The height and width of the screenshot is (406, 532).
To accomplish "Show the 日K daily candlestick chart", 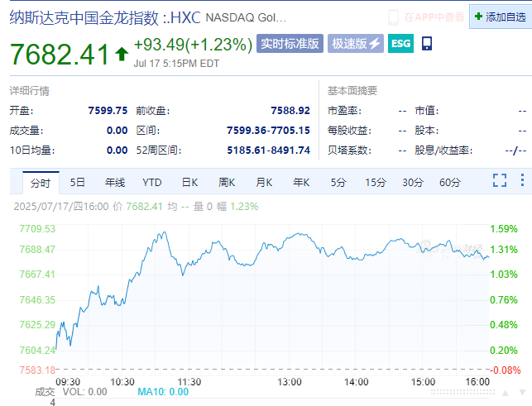I will [x=189, y=182].
